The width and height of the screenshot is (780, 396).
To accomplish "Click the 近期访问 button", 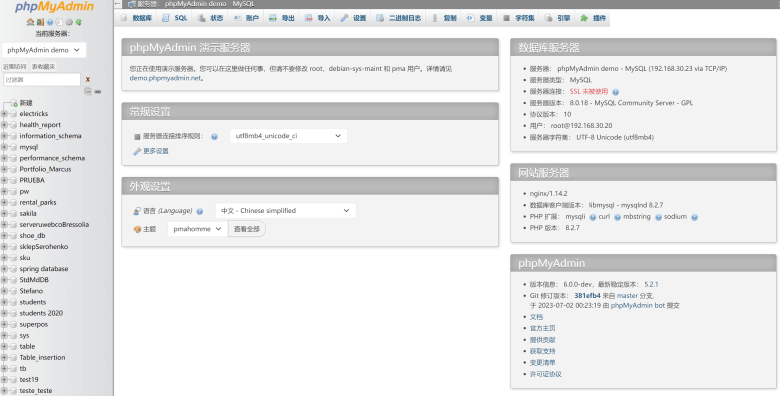I will click(x=15, y=67).
